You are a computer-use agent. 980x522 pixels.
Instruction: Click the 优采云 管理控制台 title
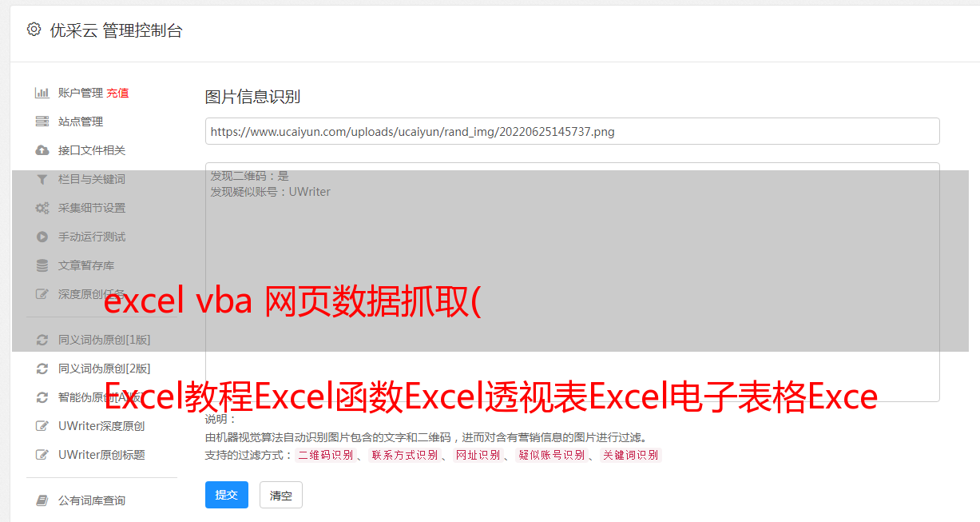116,30
